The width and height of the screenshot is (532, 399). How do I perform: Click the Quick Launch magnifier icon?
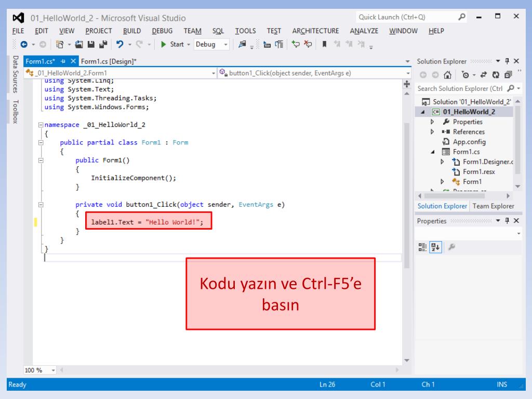[462, 17]
